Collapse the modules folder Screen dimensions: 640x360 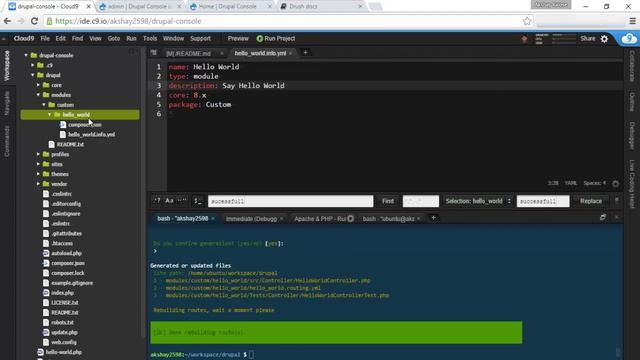tap(38, 95)
